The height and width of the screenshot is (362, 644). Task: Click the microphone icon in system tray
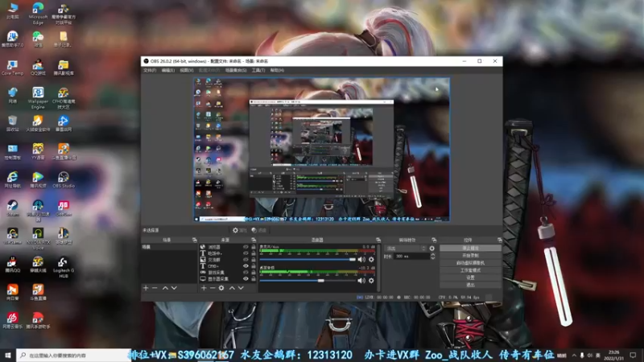coord(582,356)
